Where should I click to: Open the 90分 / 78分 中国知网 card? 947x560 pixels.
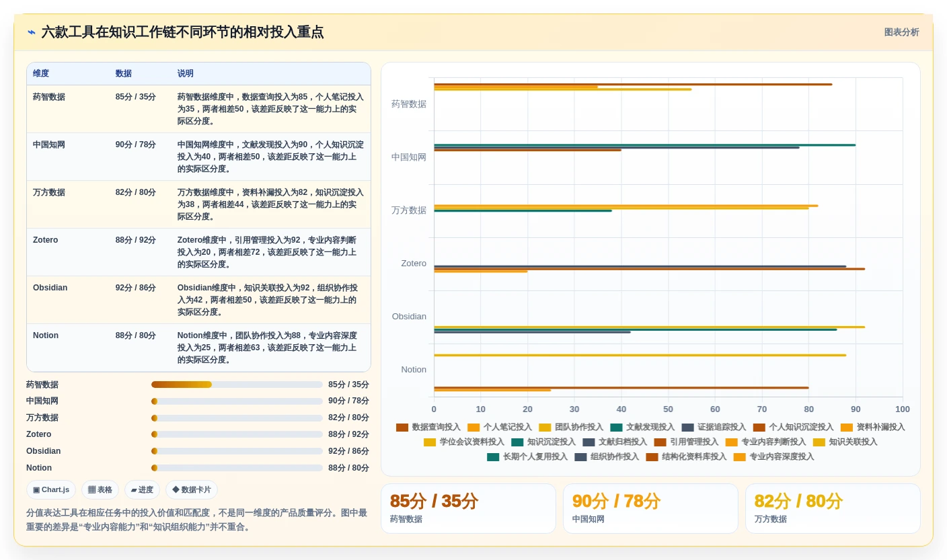[x=650, y=508]
